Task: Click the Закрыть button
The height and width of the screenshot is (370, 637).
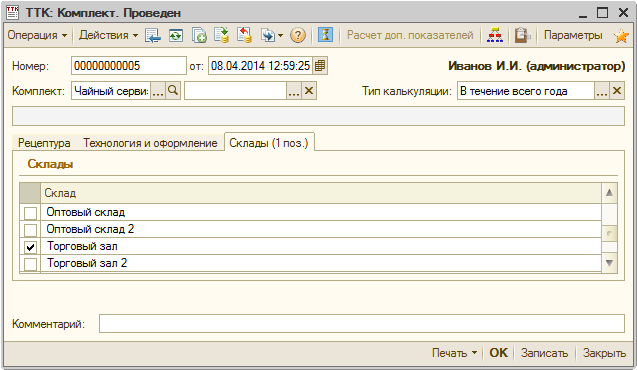Action: [x=604, y=353]
